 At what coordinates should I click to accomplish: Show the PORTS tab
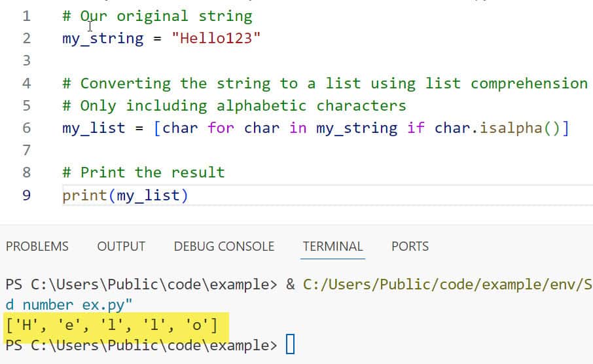pyautogui.click(x=410, y=246)
